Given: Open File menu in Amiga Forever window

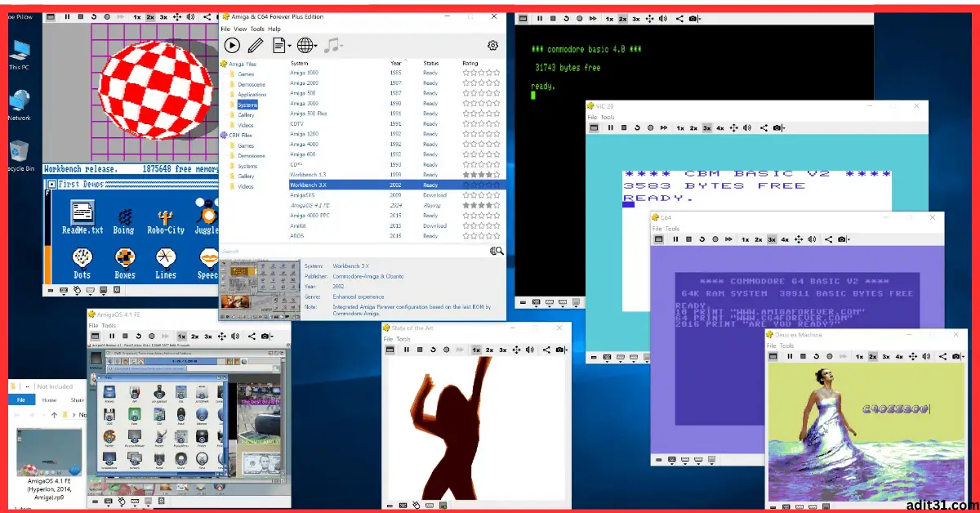Looking at the screenshot, I should coord(226,29).
